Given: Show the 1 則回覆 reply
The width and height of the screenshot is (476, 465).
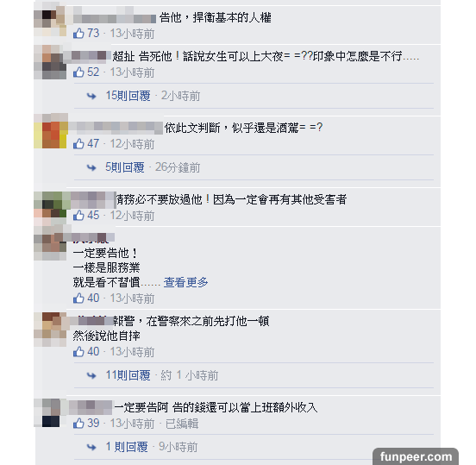Looking at the screenshot, I should point(127,447).
